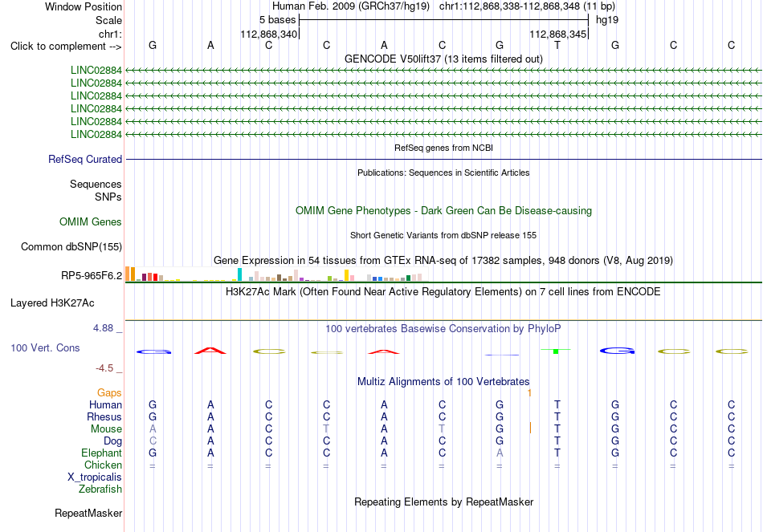Click the green T in the PhyloP conservation logo

pos(556,351)
